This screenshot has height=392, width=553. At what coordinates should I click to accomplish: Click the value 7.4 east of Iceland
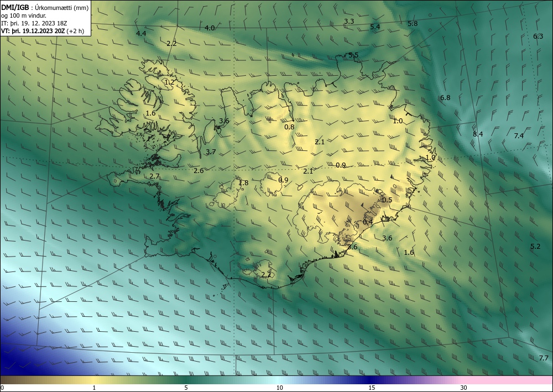[519, 135]
